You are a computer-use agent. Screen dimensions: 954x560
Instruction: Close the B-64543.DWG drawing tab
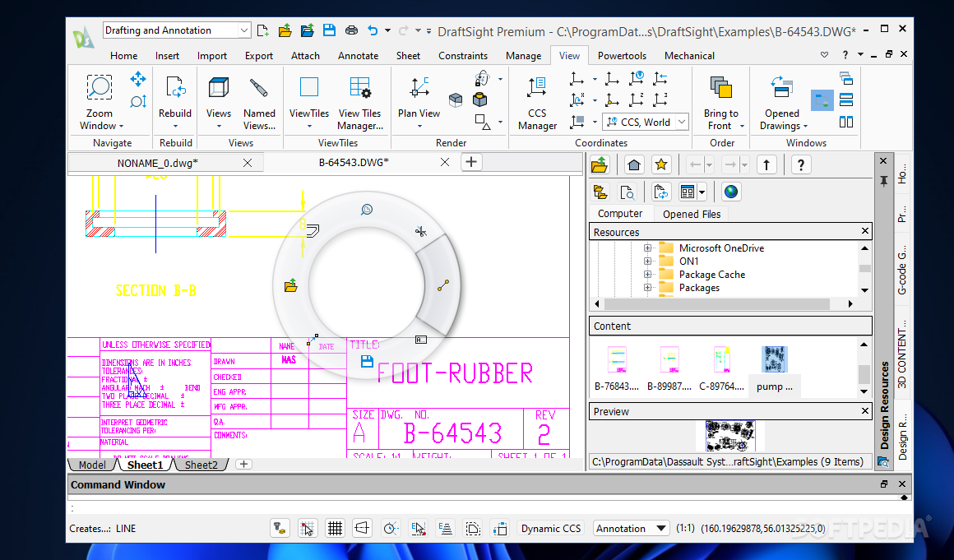[x=445, y=162]
